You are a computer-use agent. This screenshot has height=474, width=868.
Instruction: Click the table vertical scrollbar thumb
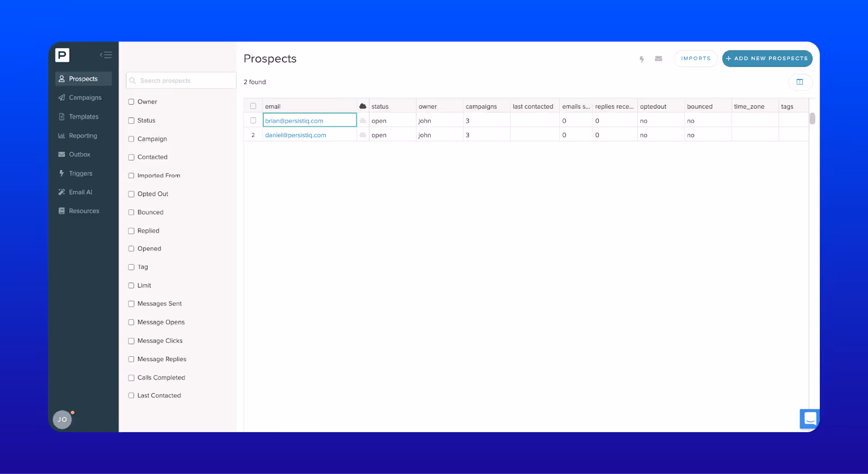pos(812,118)
